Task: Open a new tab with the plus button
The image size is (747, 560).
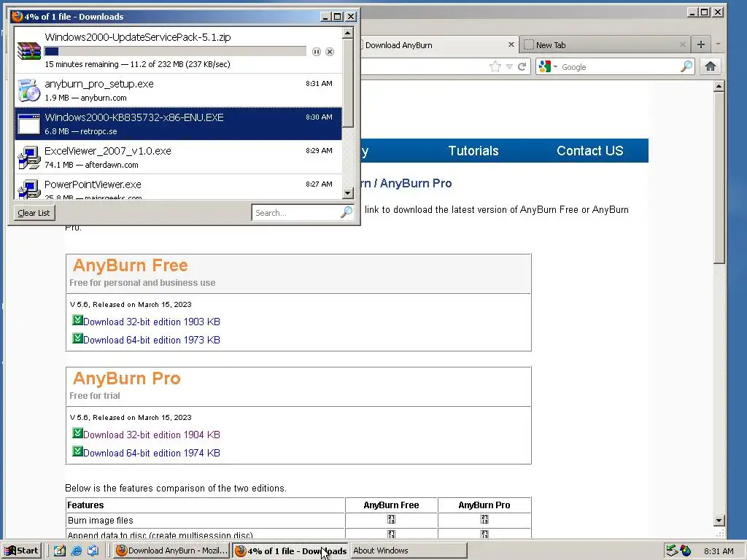Action: [x=701, y=44]
